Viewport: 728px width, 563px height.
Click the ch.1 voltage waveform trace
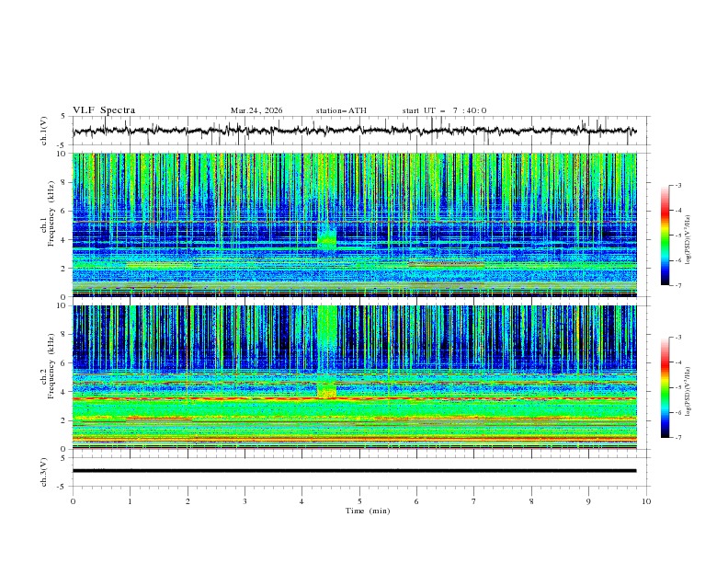click(x=354, y=131)
